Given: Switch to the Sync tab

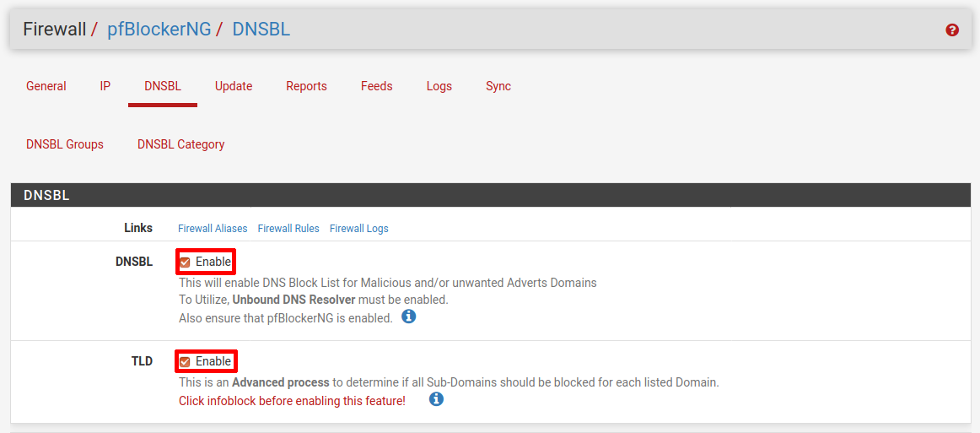Looking at the screenshot, I should pyautogui.click(x=498, y=86).
